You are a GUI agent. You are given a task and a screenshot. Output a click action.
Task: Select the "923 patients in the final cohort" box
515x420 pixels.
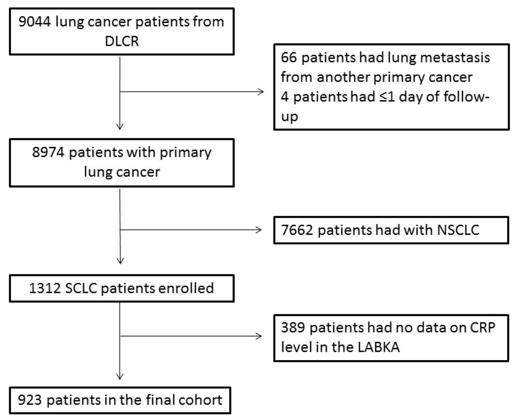tap(120, 400)
